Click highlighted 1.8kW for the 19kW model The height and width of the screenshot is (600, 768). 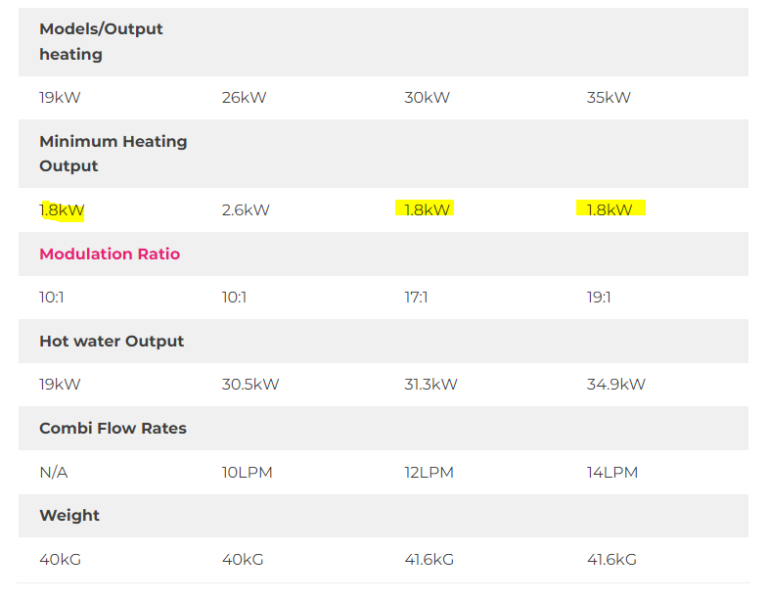click(x=62, y=210)
